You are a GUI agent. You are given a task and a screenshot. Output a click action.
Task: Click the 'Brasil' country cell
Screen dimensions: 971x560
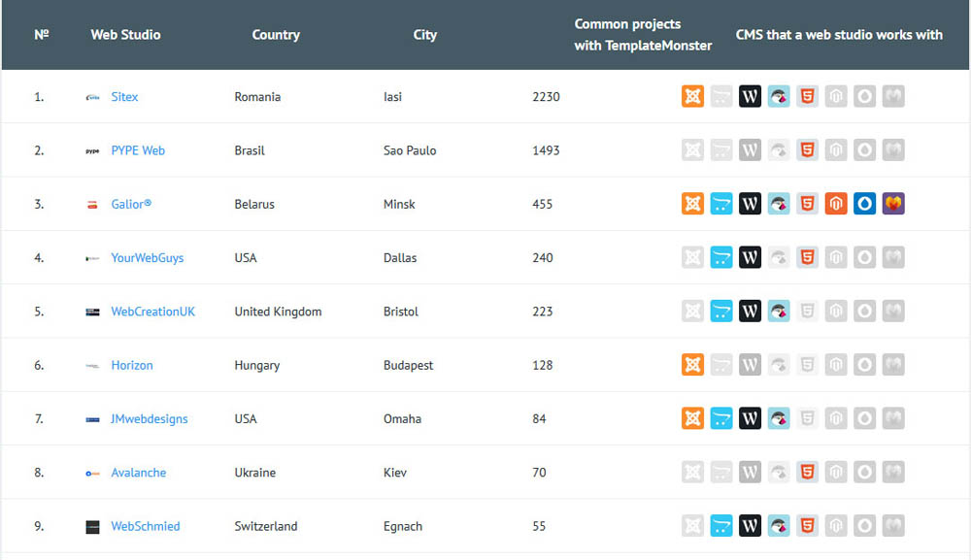pos(250,150)
